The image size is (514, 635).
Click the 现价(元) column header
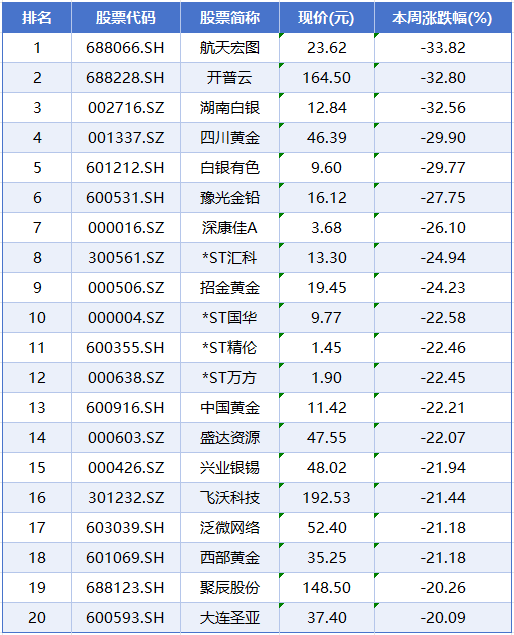point(326,18)
